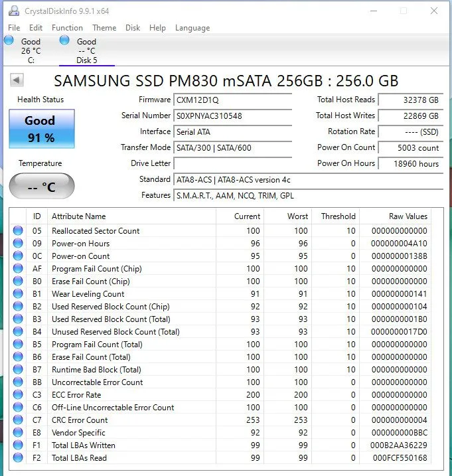452x476 pixels.
Task: Click raw value 000B2AA36229
Action: pos(399,445)
